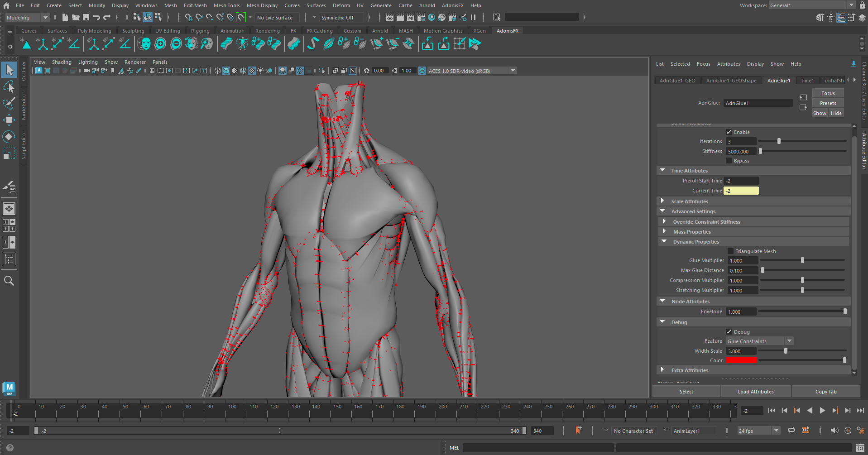The height and width of the screenshot is (455, 868).
Task: Adjust the Glue Multiplier slider
Action: coord(802,260)
